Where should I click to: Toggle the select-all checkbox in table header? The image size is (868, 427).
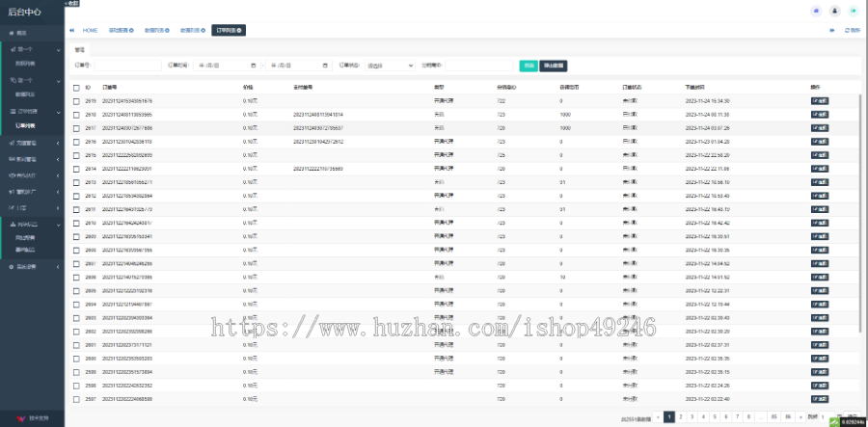(x=76, y=88)
